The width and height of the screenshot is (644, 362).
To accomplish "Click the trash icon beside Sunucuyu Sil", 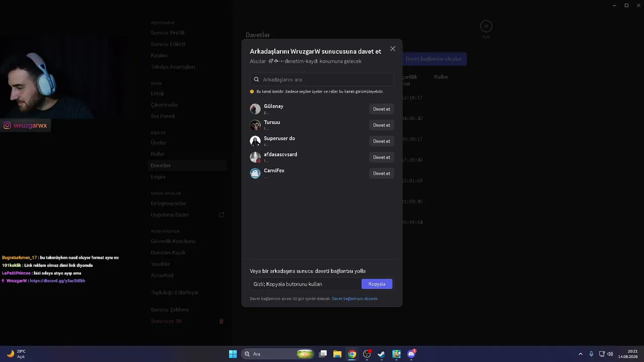I will (221, 321).
